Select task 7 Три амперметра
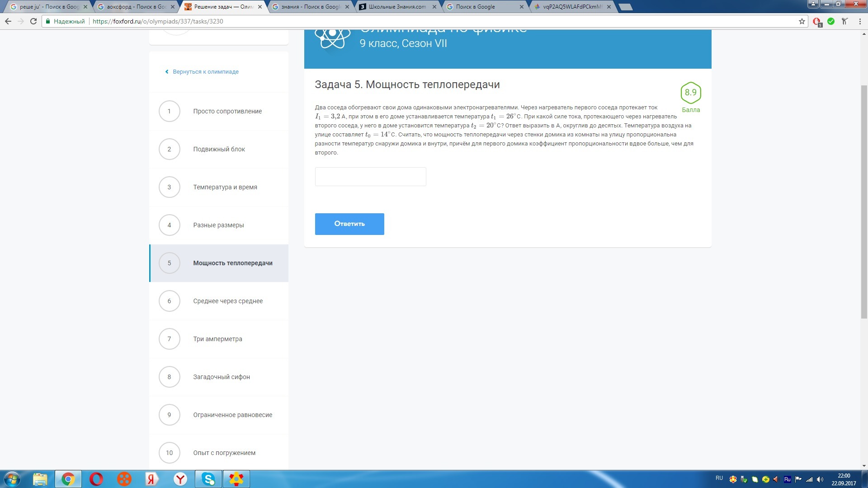868x488 pixels. 217,339
